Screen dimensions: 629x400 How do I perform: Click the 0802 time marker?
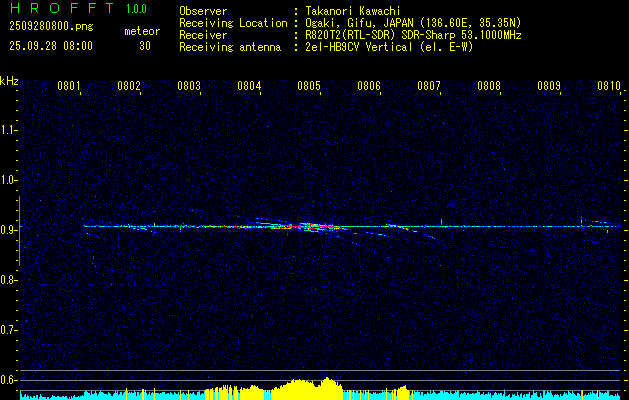point(129,86)
